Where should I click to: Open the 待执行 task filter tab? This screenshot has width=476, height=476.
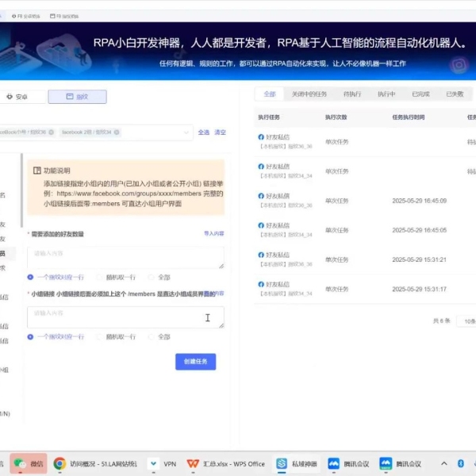click(352, 94)
